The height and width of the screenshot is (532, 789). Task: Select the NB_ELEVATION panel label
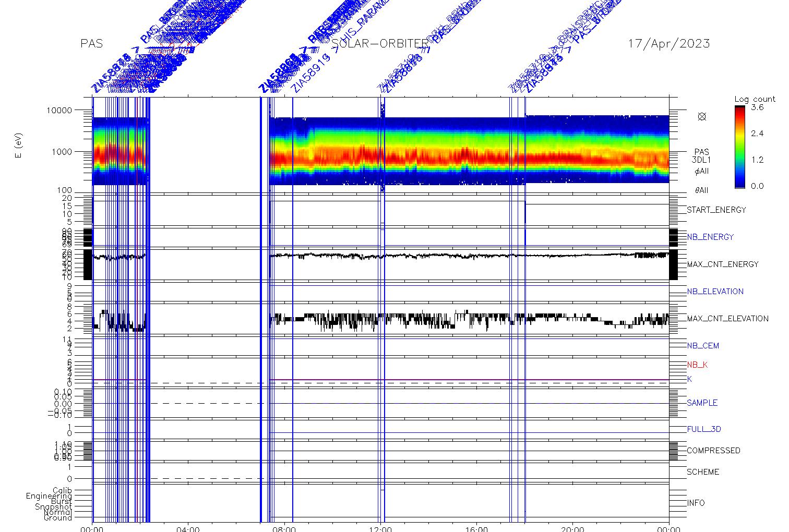715,292
